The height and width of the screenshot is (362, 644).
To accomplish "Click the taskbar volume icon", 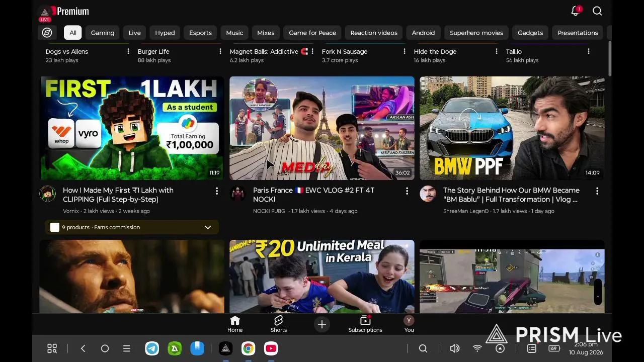I will pyautogui.click(x=455, y=348).
